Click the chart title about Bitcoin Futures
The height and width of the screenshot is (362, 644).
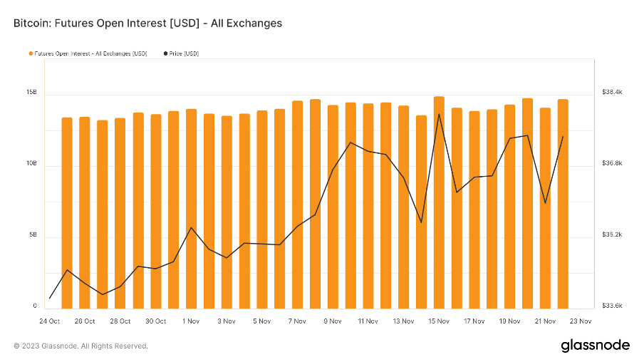click(x=147, y=23)
